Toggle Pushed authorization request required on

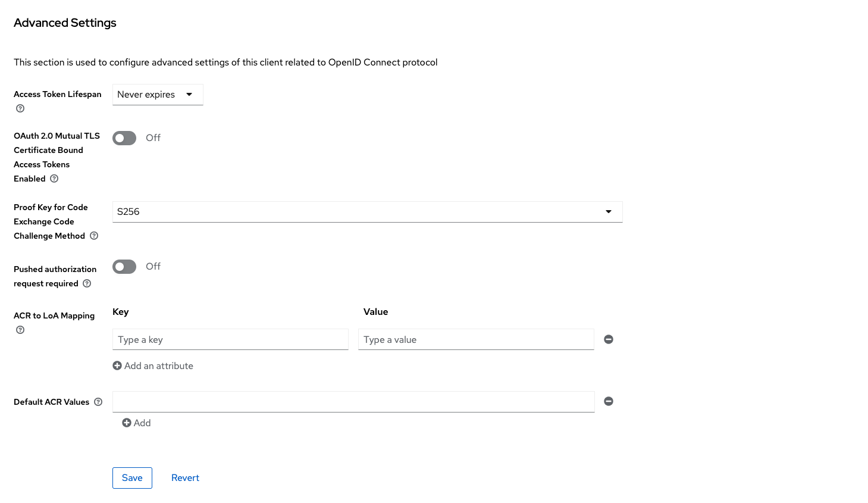point(124,267)
